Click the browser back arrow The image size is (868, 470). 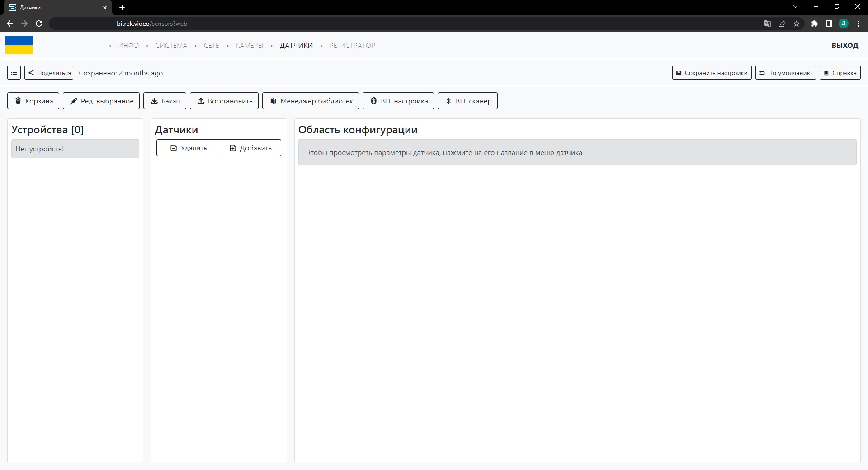(x=10, y=23)
